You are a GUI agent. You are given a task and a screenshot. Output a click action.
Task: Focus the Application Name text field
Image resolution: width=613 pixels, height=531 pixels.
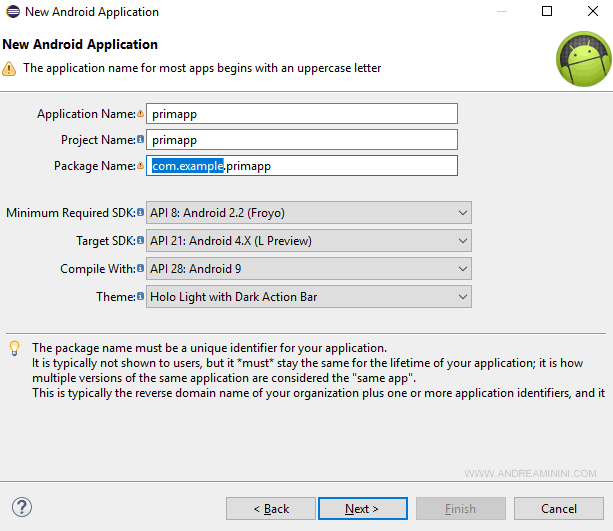(302, 114)
